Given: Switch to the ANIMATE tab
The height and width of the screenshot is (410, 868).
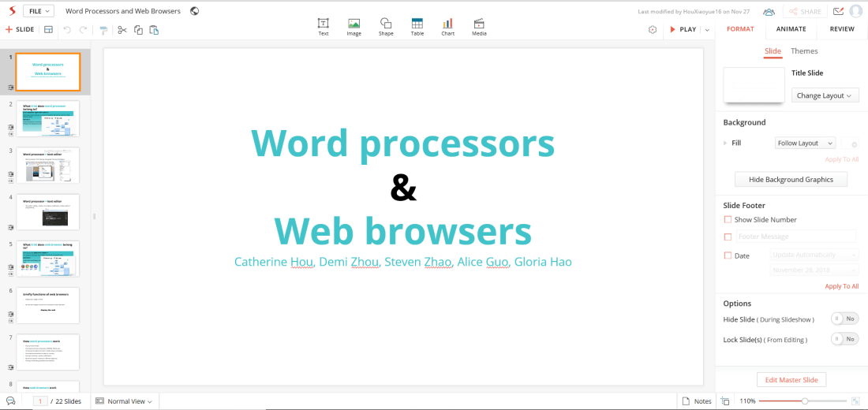Looking at the screenshot, I should (x=791, y=29).
